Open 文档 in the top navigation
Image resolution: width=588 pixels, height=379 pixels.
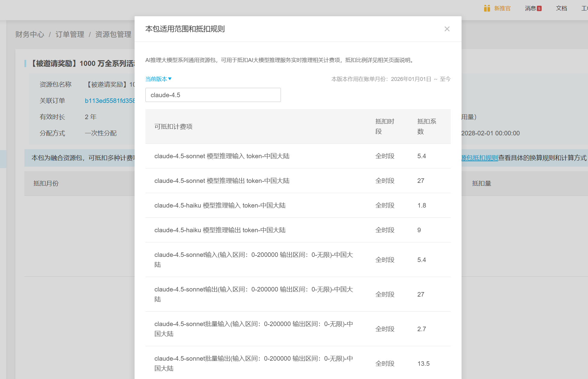pos(562,8)
